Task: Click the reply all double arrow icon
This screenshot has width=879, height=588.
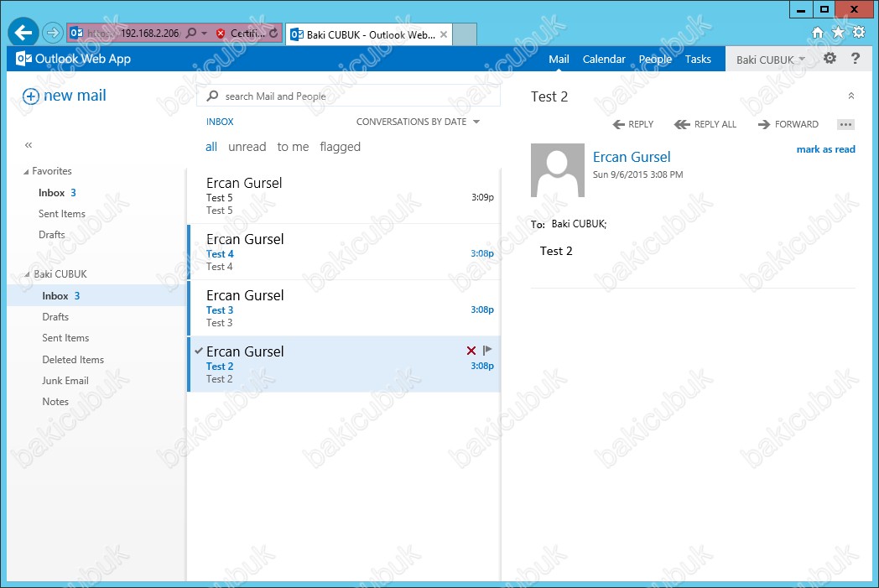Action: [682, 124]
